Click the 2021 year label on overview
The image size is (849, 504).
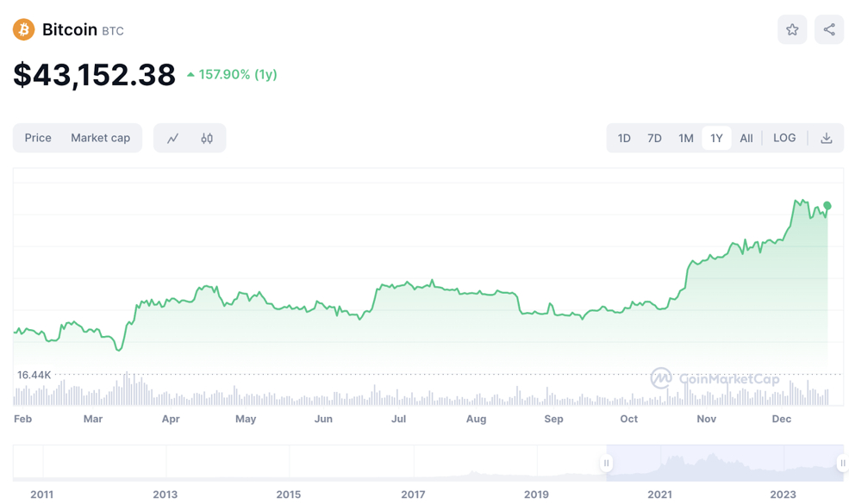coord(660,495)
